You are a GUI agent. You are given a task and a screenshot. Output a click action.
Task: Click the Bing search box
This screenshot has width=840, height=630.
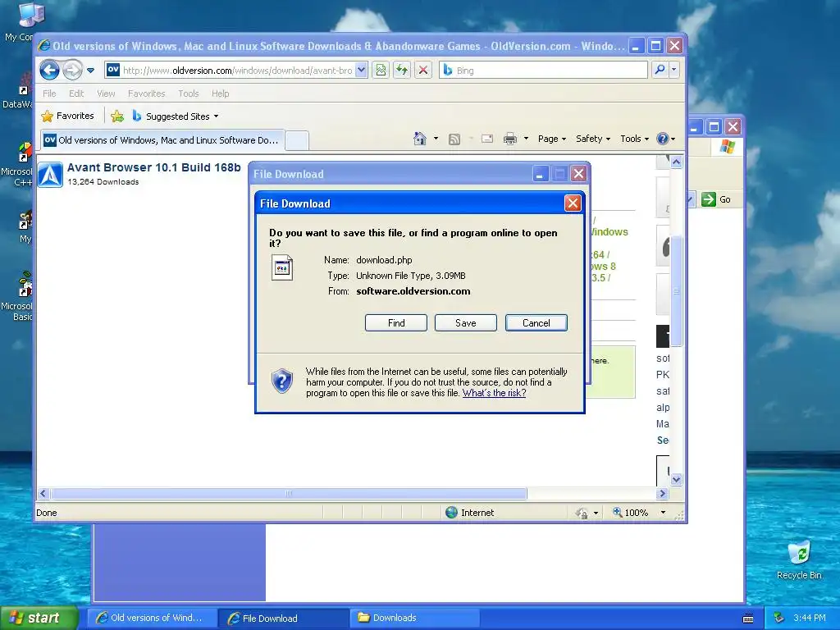point(543,71)
